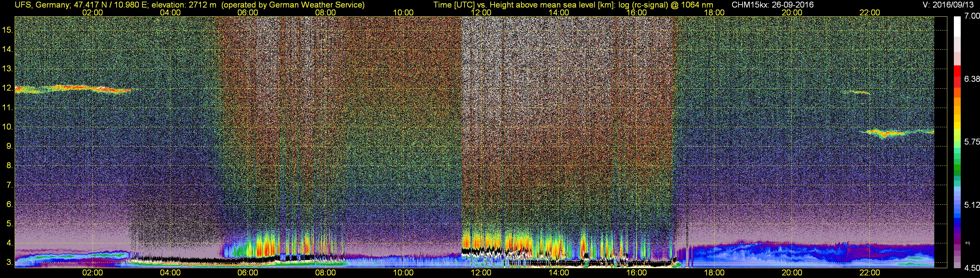980x278 pixels.
Task: Click the 11. km height axis label
Action: [7, 107]
